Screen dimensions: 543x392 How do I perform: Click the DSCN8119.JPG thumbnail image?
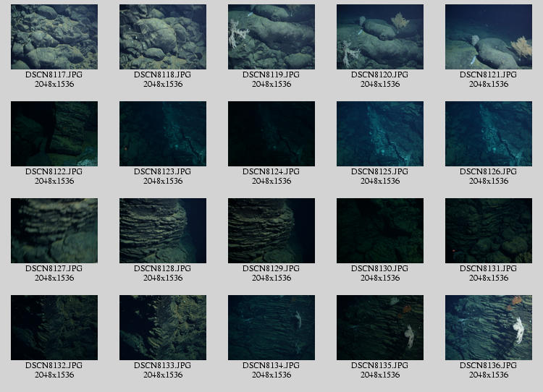pos(271,37)
